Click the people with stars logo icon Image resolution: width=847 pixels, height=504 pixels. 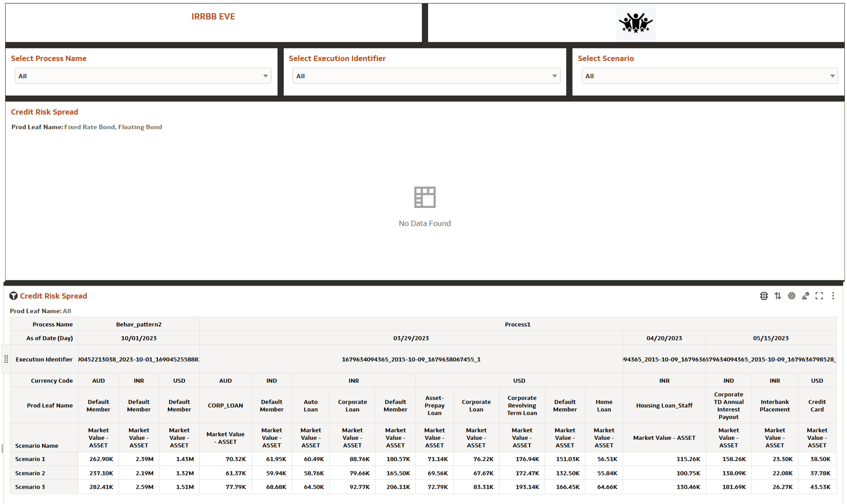point(635,23)
